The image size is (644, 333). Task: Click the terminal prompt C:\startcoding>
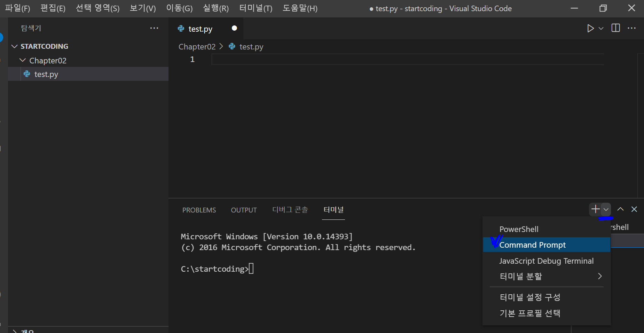pyautogui.click(x=215, y=269)
